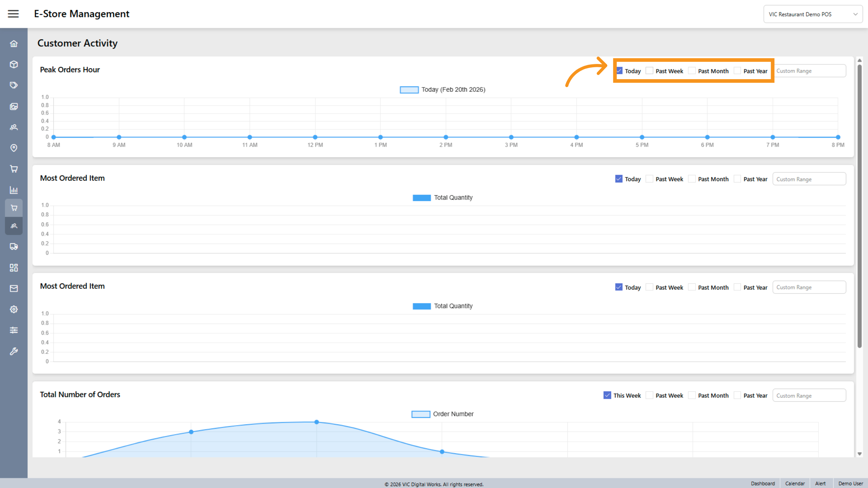
Task: Select the Products package icon in sidebar
Action: click(x=14, y=64)
